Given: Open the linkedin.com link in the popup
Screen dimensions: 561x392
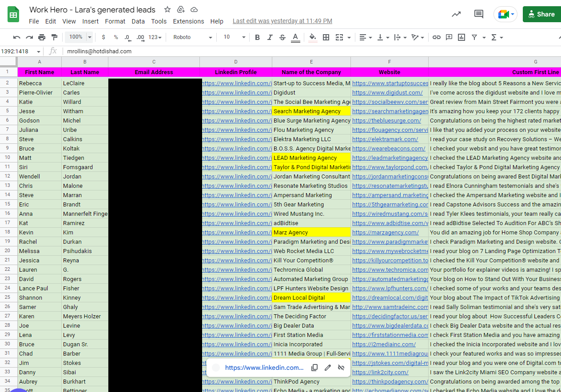Looking at the screenshot, I should pyautogui.click(x=264, y=368).
